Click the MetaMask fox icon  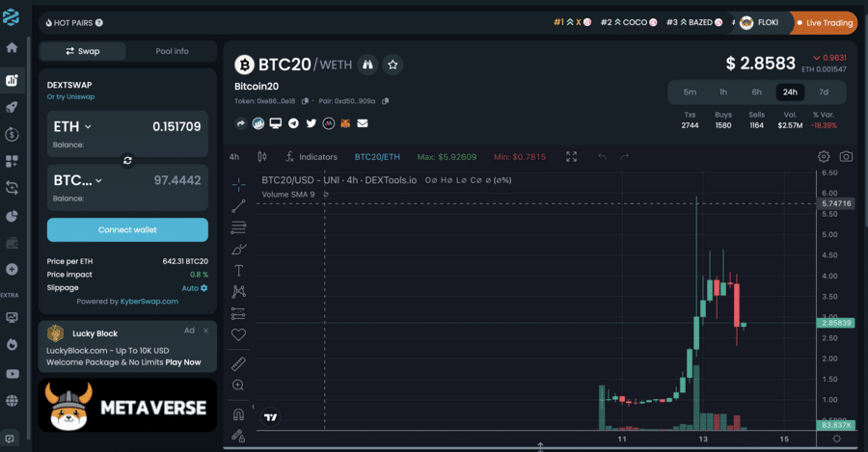pyautogui.click(x=345, y=123)
